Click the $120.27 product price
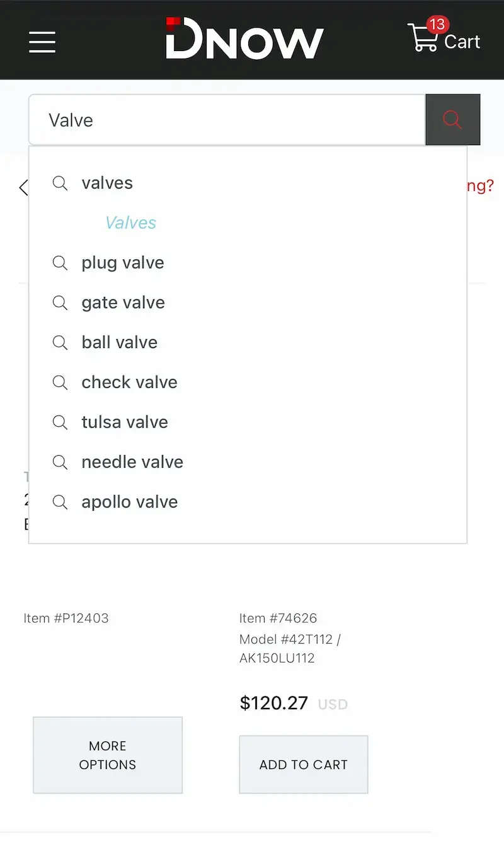This screenshot has height=858, width=504. [x=273, y=703]
